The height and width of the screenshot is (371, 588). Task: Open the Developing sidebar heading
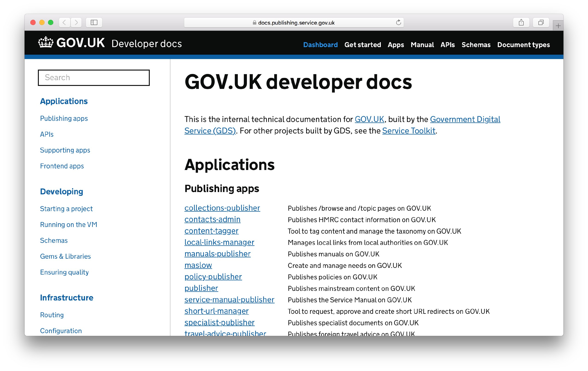tap(62, 192)
